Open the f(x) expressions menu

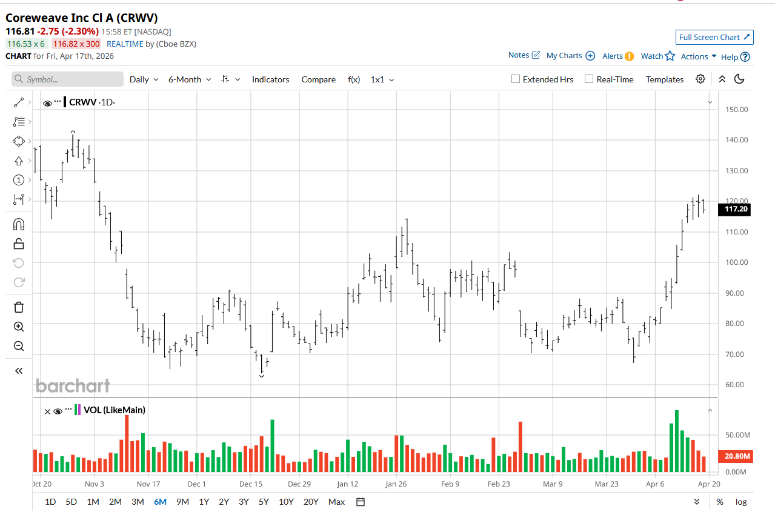point(354,79)
